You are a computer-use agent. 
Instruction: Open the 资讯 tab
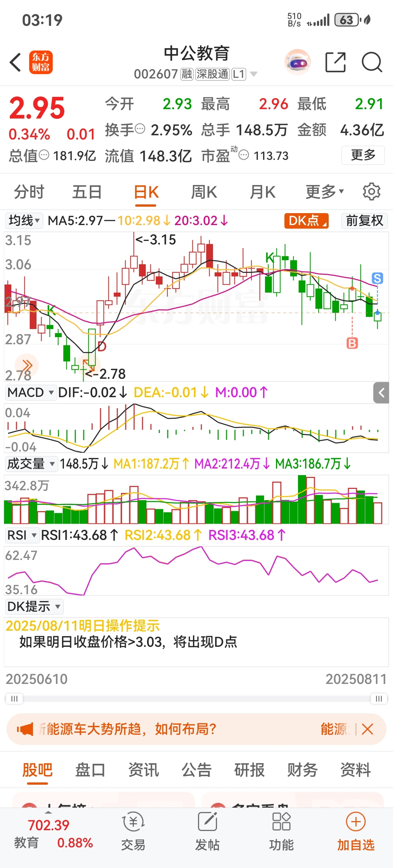pos(143,770)
